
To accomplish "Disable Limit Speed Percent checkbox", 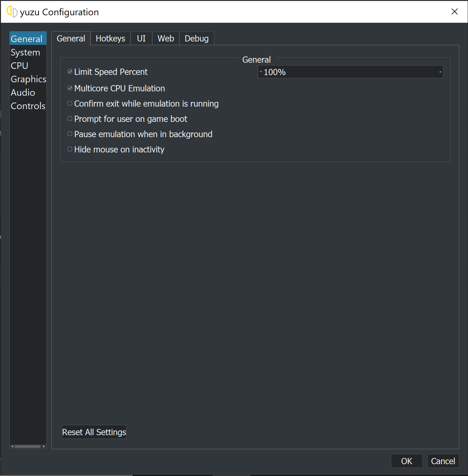I will (70, 72).
